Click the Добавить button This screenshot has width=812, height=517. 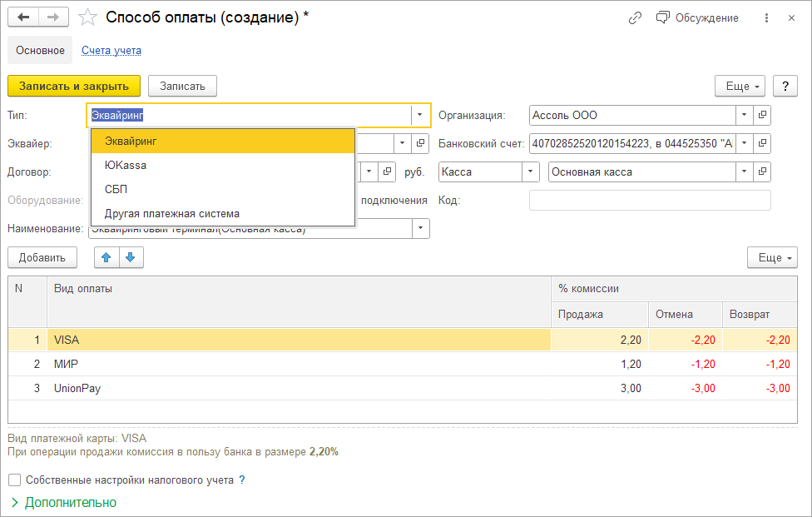42,258
